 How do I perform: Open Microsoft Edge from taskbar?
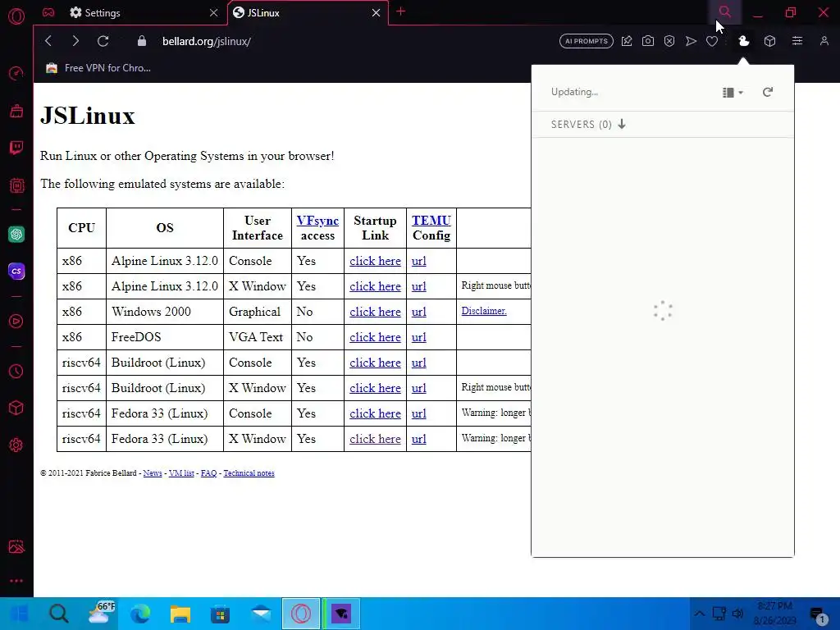140,614
